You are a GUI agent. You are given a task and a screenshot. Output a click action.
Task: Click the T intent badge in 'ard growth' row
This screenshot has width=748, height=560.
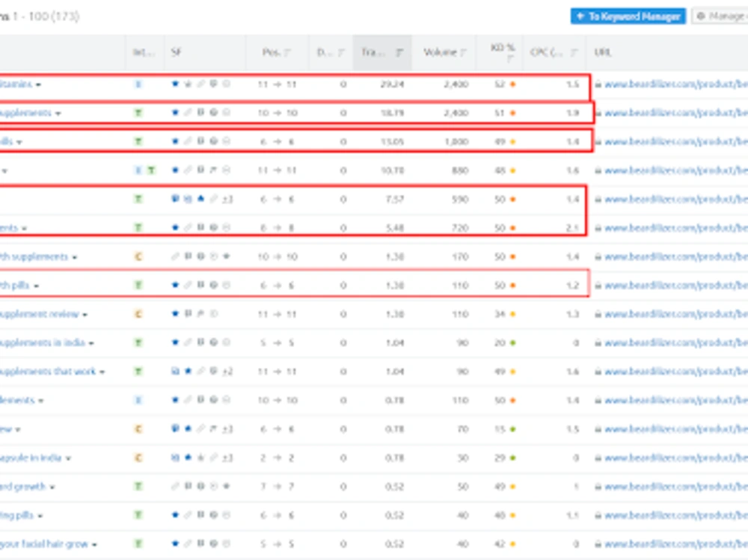click(x=138, y=486)
